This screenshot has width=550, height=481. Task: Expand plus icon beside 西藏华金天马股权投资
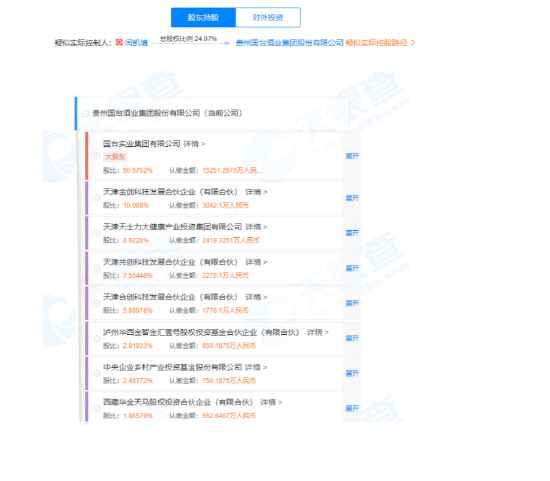pyautogui.click(x=97, y=408)
